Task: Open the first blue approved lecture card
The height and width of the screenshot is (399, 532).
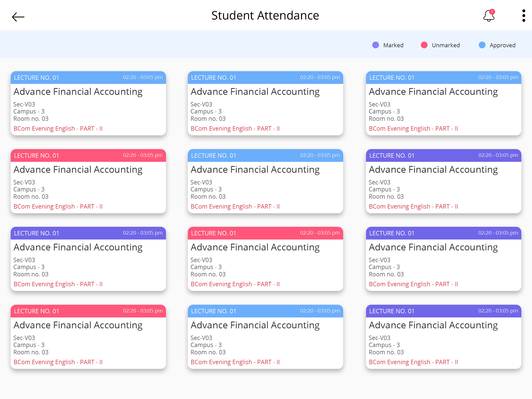Action: tap(88, 104)
